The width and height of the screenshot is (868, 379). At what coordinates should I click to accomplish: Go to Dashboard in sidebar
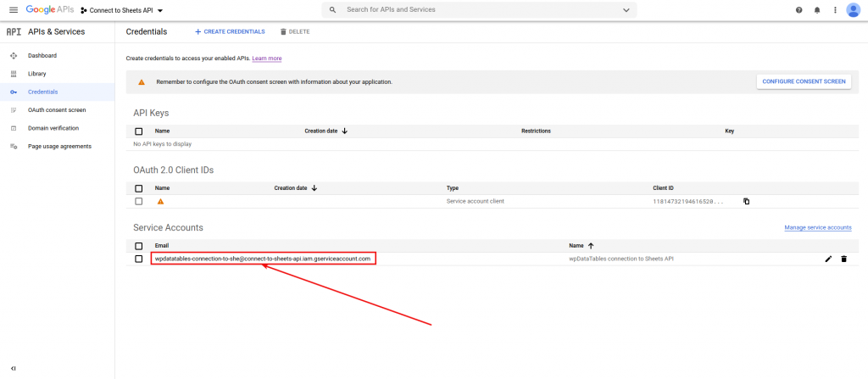42,56
